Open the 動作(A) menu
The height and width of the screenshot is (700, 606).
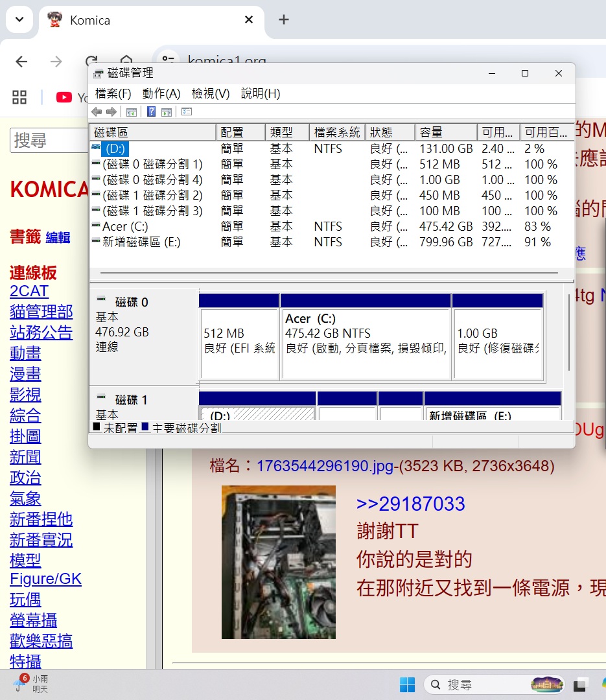click(161, 93)
